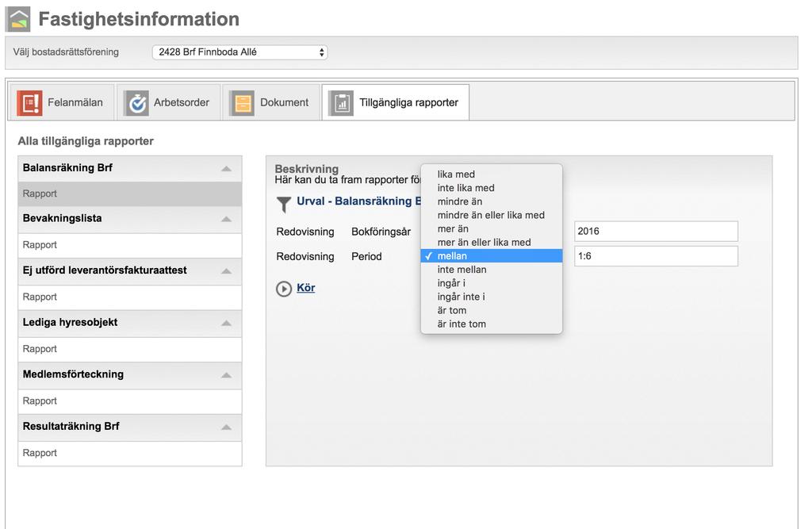The height and width of the screenshot is (529, 812).
Task: Click the orange Dokument drawer icon
Action: tap(243, 102)
